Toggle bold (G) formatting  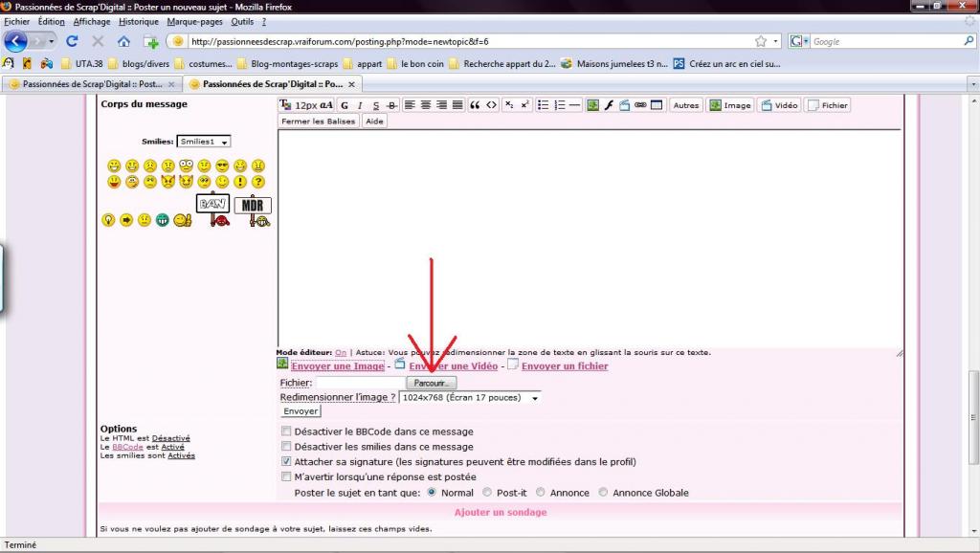[345, 105]
